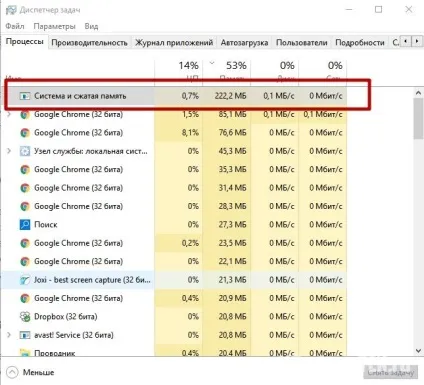This screenshot has width=424, height=385.
Task: Click the sort arrow above the 53% column
Action: click(212, 63)
